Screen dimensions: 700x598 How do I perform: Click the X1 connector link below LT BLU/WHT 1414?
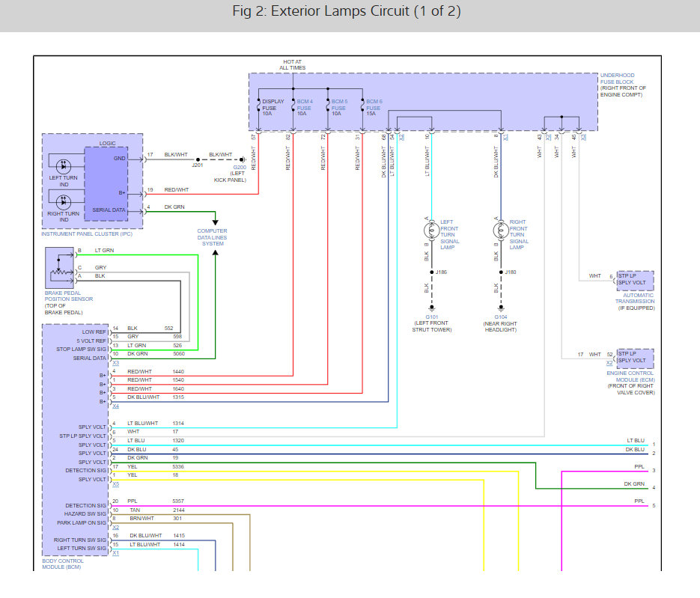[x=115, y=553]
